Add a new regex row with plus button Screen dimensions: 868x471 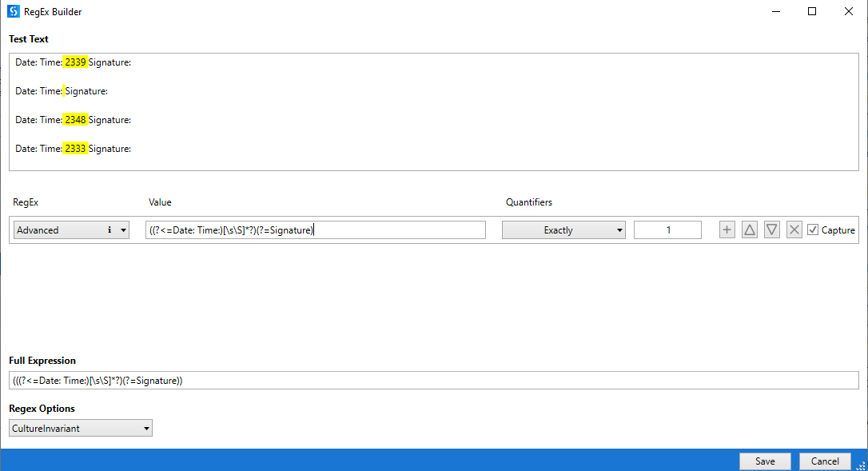[727, 230]
